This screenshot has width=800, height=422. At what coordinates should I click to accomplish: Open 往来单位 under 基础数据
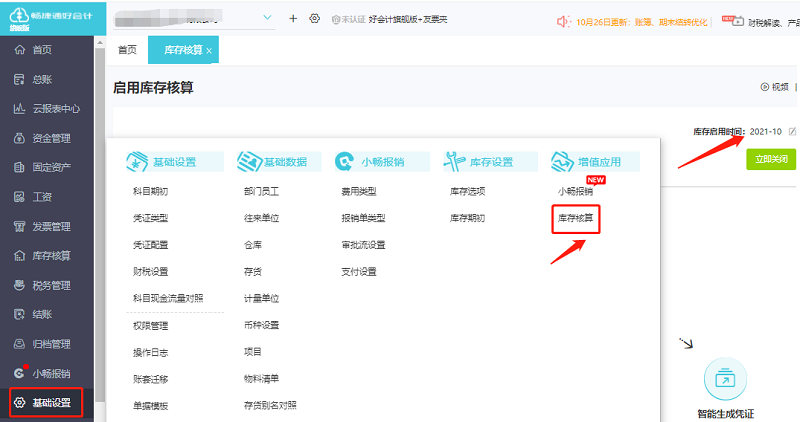click(x=261, y=218)
